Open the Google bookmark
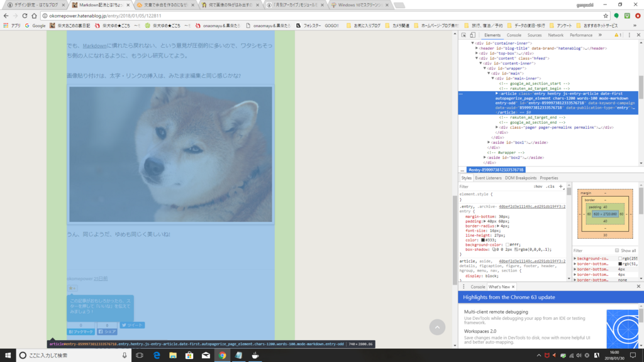This screenshot has height=362, width=644. tap(35, 25)
